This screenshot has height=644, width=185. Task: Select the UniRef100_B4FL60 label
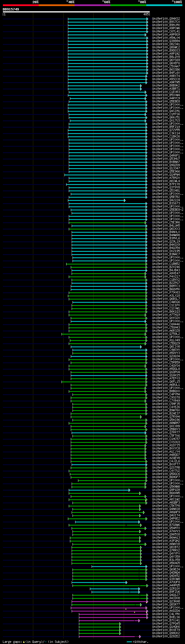click(x=166, y=73)
